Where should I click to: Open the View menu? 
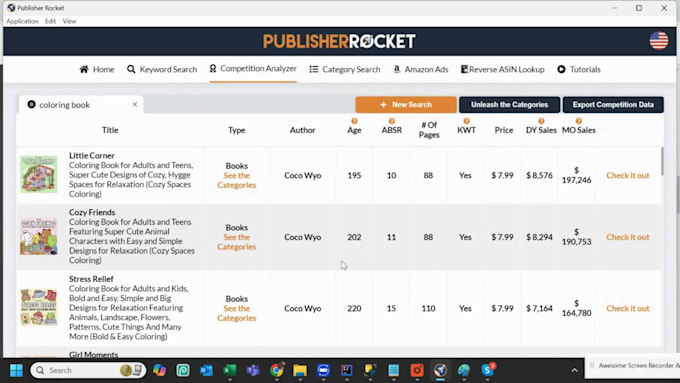(69, 21)
